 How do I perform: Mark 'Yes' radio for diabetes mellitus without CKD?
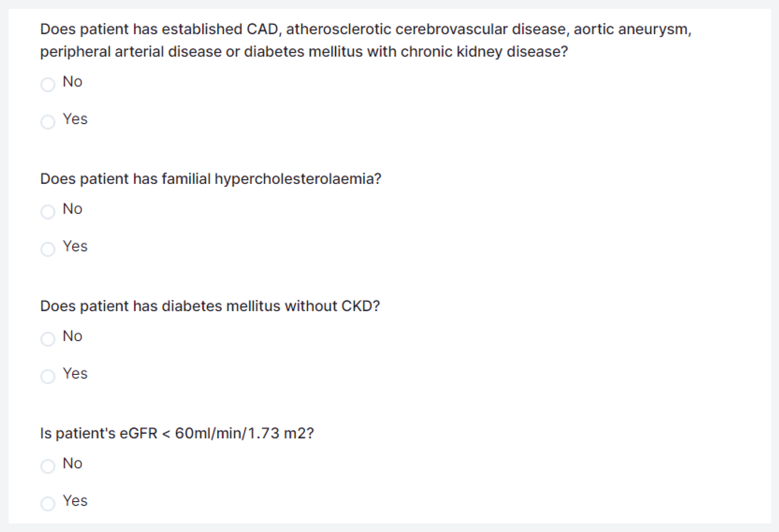coord(48,376)
